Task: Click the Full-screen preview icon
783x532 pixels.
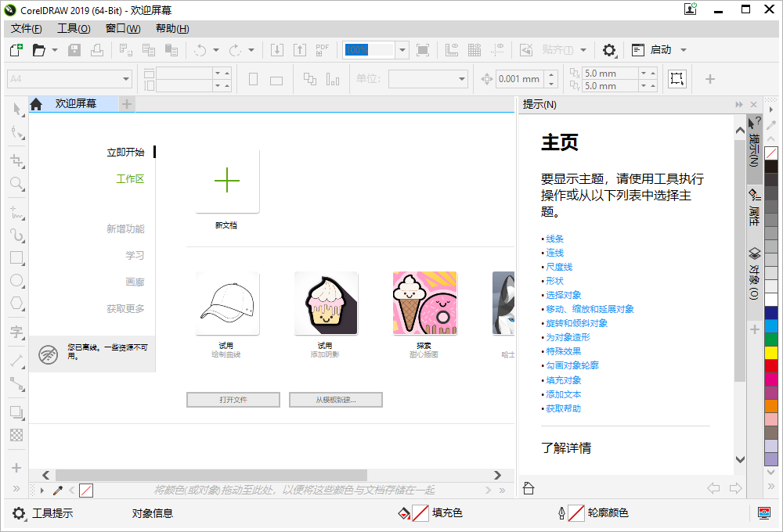Action: pos(423,50)
